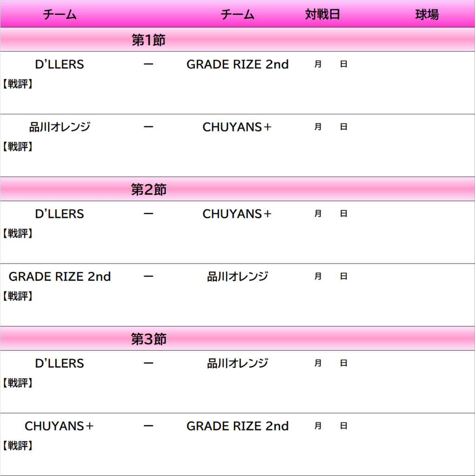
Task: Open 【戦評】 under 第3節 CHUYANS+ match
Action: (18, 446)
